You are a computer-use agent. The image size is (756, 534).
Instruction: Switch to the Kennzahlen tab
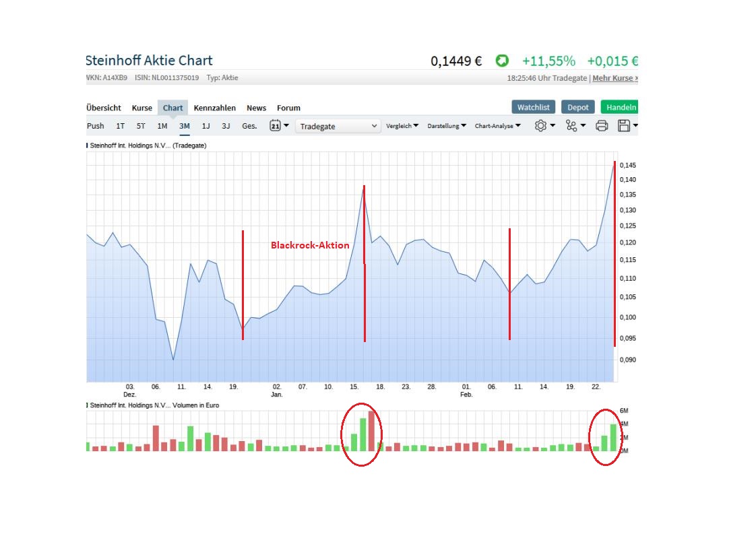215,108
